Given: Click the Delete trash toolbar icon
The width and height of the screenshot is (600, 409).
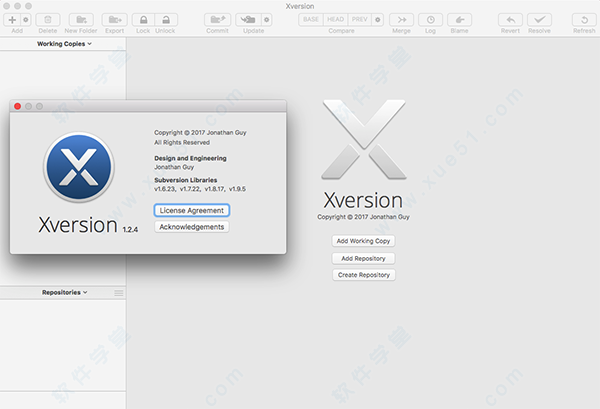Looking at the screenshot, I should point(48,20).
